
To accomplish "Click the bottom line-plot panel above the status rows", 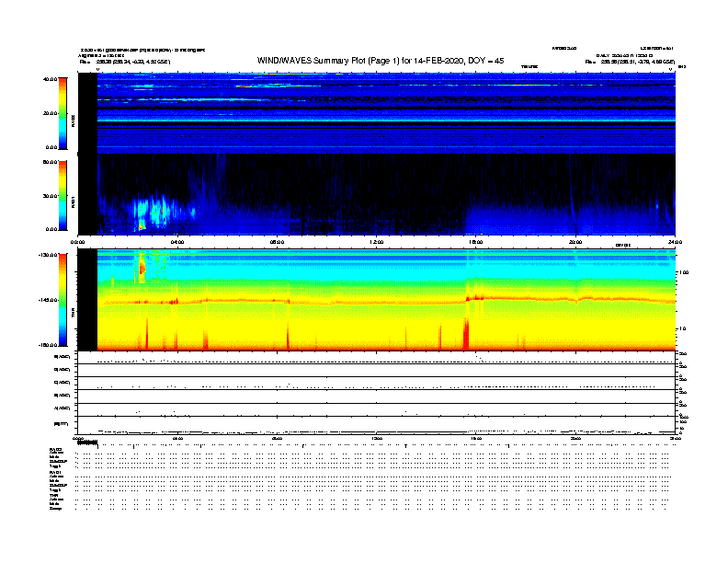I will [377, 425].
